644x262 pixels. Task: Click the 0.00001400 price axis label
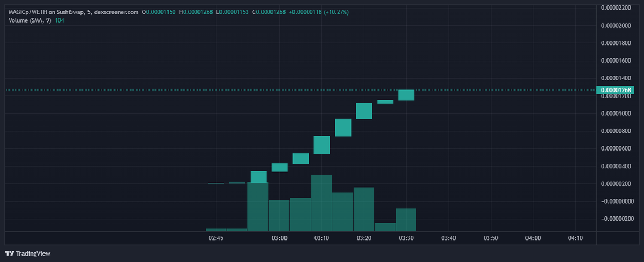click(616, 78)
